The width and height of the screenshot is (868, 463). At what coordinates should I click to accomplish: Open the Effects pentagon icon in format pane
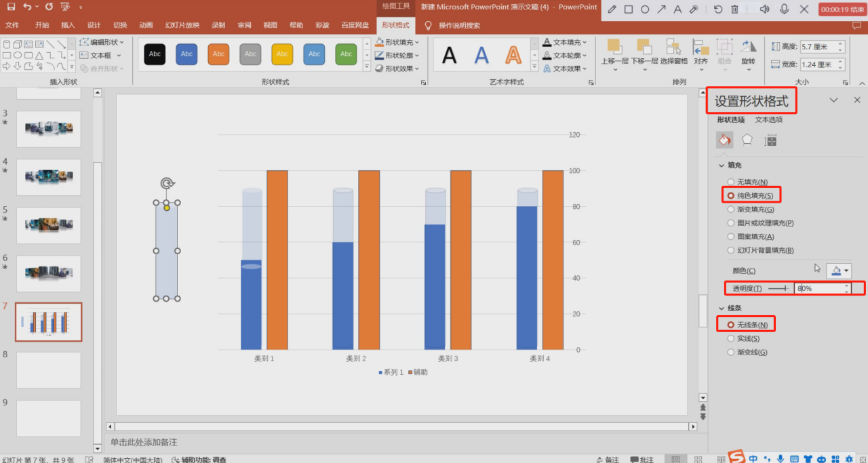747,140
